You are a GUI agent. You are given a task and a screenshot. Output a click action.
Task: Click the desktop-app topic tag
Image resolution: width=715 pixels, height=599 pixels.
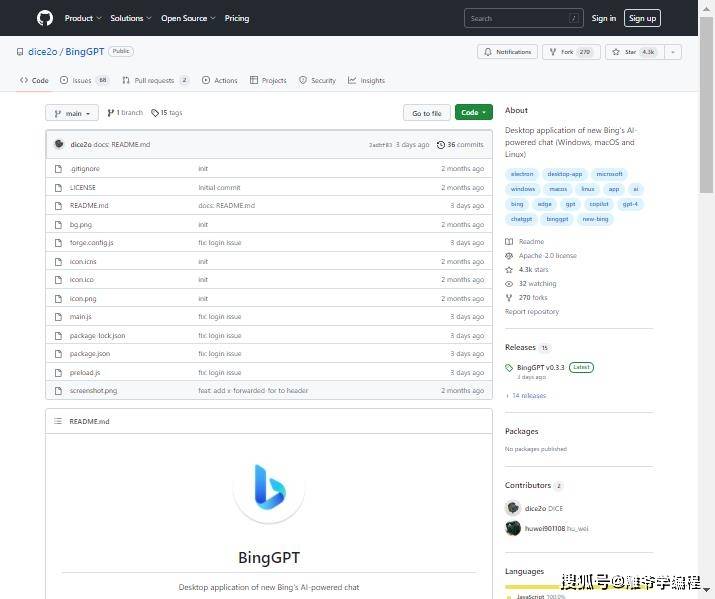tap(565, 174)
